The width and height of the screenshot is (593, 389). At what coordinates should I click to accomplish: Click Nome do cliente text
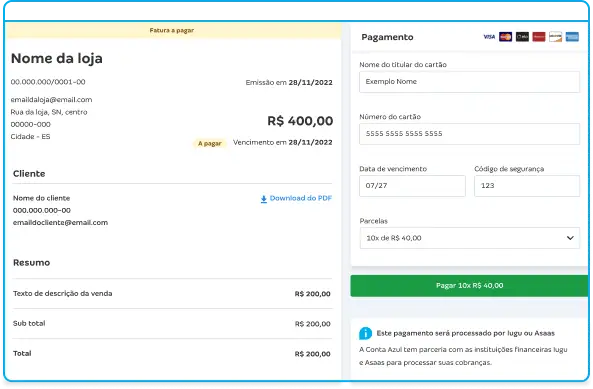[x=42, y=198]
